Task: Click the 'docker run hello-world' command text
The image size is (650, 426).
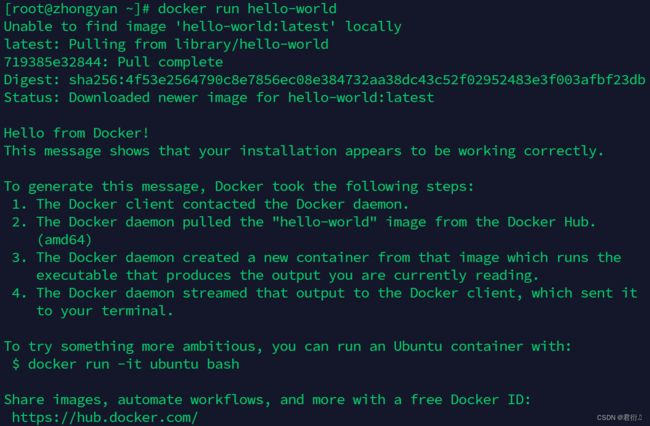Action: [x=247, y=8]
